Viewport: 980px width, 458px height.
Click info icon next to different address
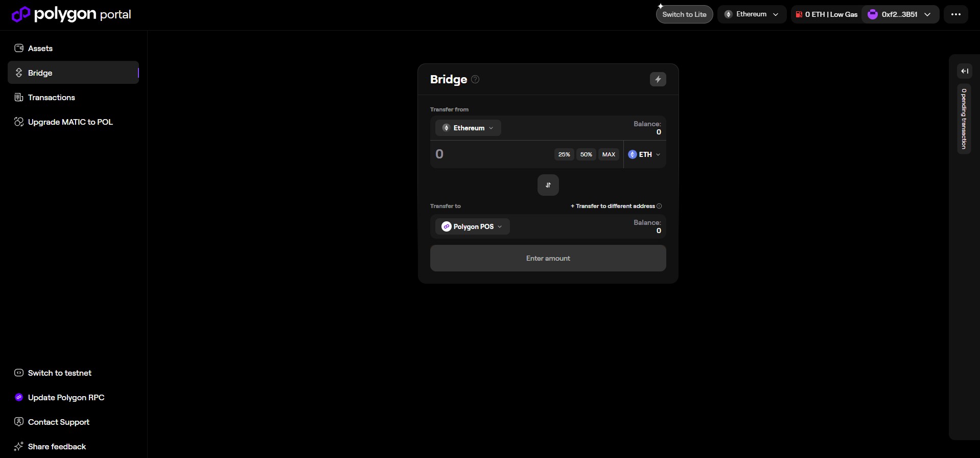(659, 206)
